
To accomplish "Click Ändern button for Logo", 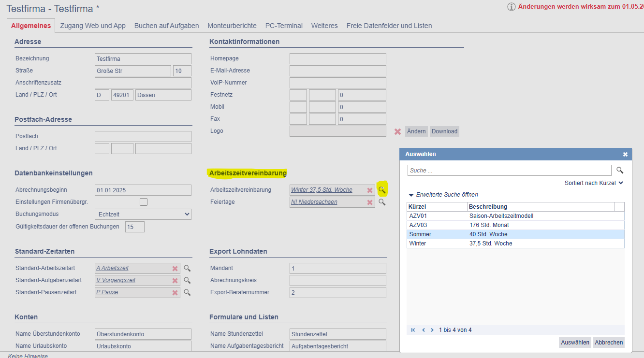I will [x=416, y=131].
